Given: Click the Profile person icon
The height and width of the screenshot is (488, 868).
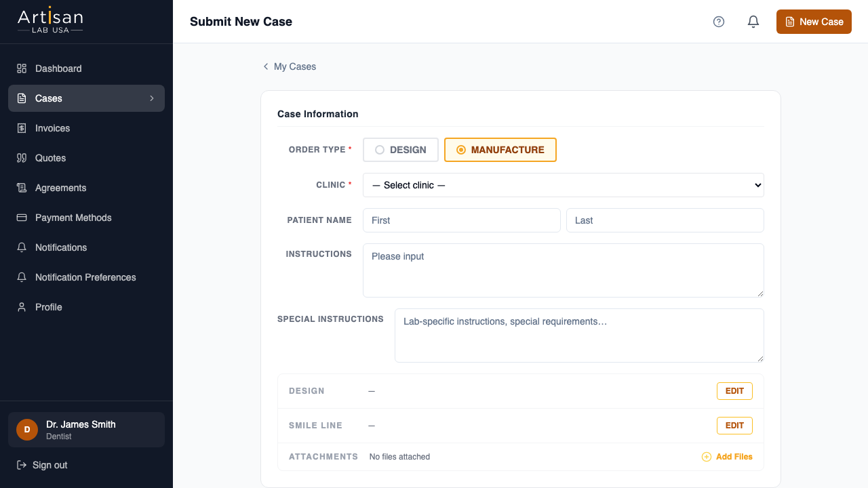Looking at the screenshot, I should click(22, 307).
